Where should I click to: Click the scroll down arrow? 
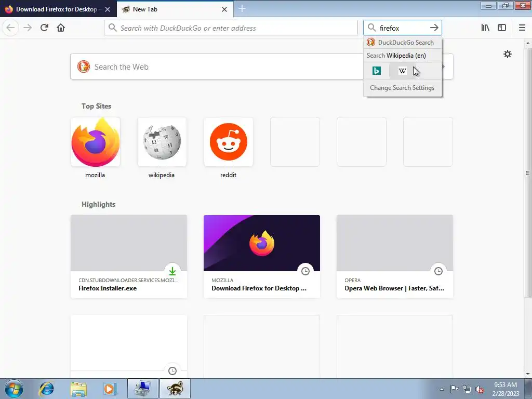point(527,374)
